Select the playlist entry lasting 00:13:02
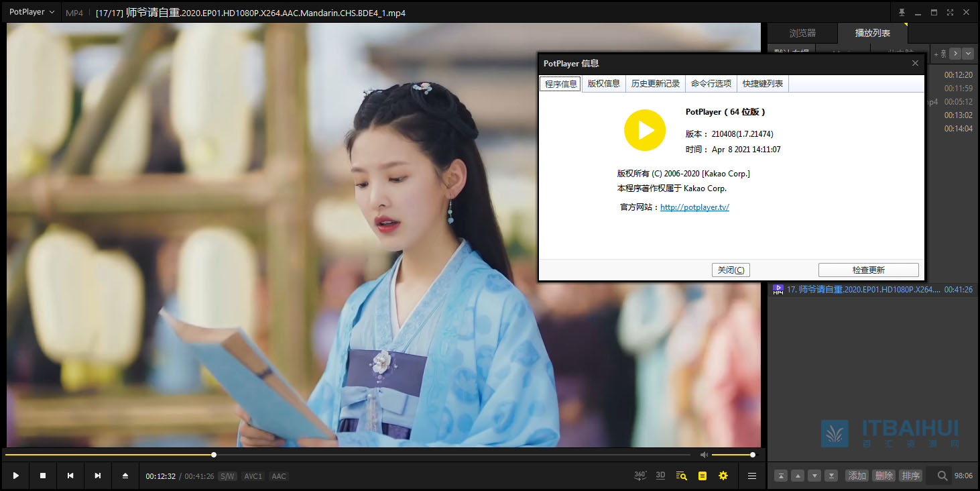 [959, 115]
